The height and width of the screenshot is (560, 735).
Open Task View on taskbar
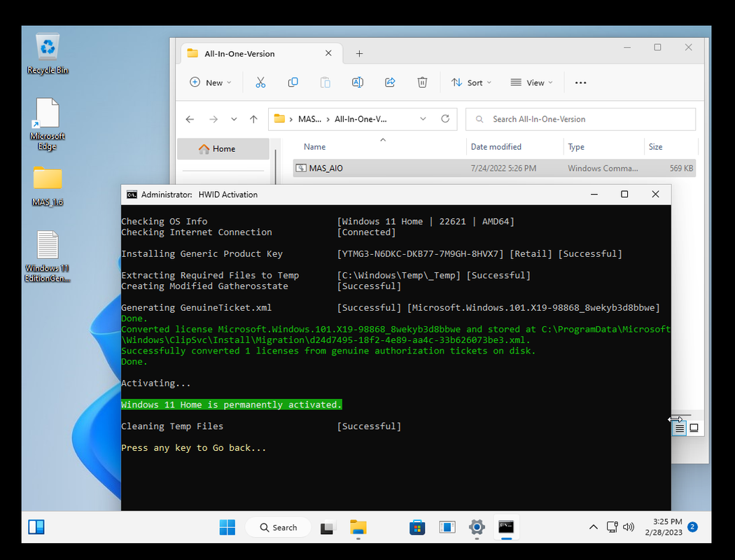tap(328, 528)
